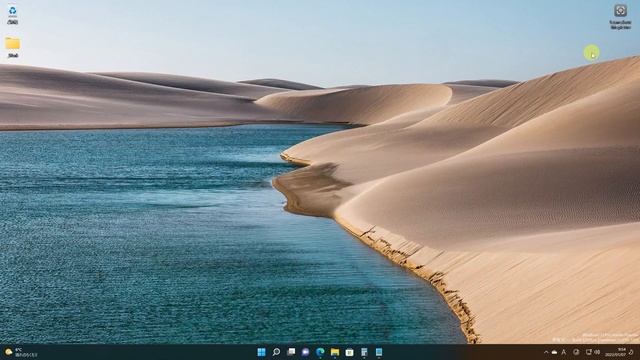This screenshot has width=640, height=360.
Task: Select the screenshot app desktop shortcut
Action: [x=620, y=16]
